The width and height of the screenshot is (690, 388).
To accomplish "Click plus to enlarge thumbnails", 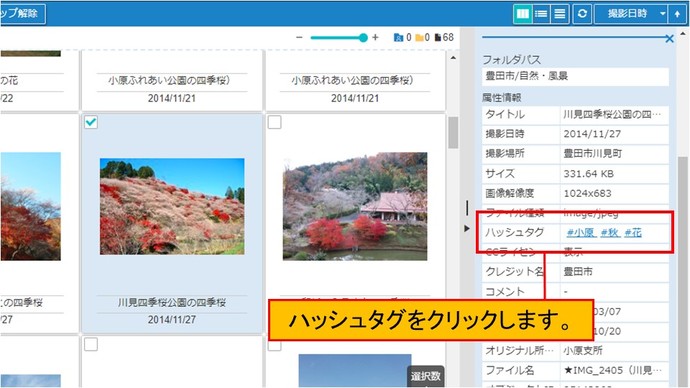I will click(x=375, y=37).
